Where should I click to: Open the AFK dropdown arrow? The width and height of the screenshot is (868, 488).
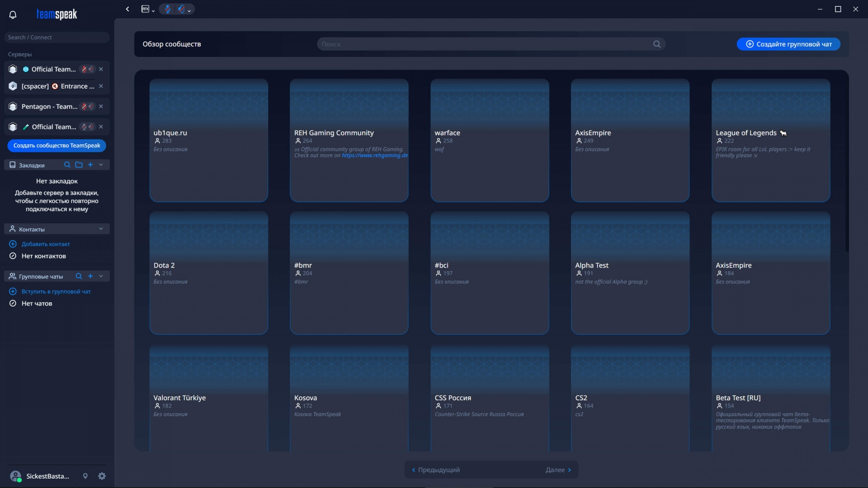tap(153, 10)
